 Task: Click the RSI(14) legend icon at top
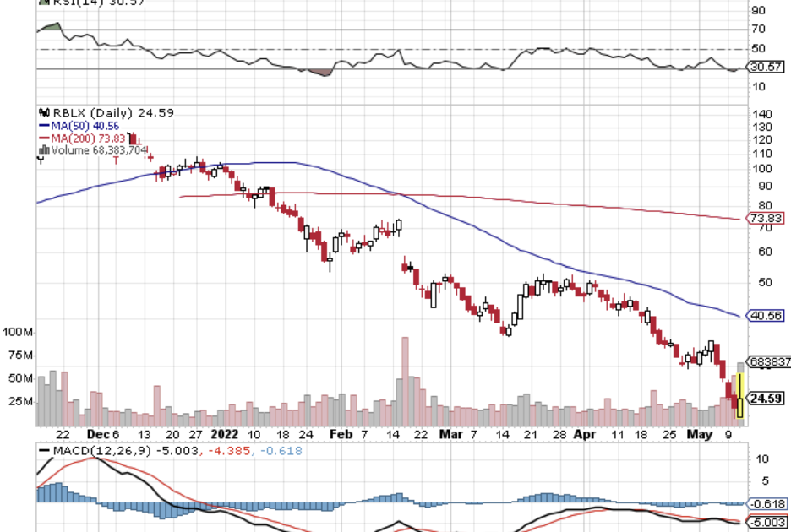coord(44,3)
